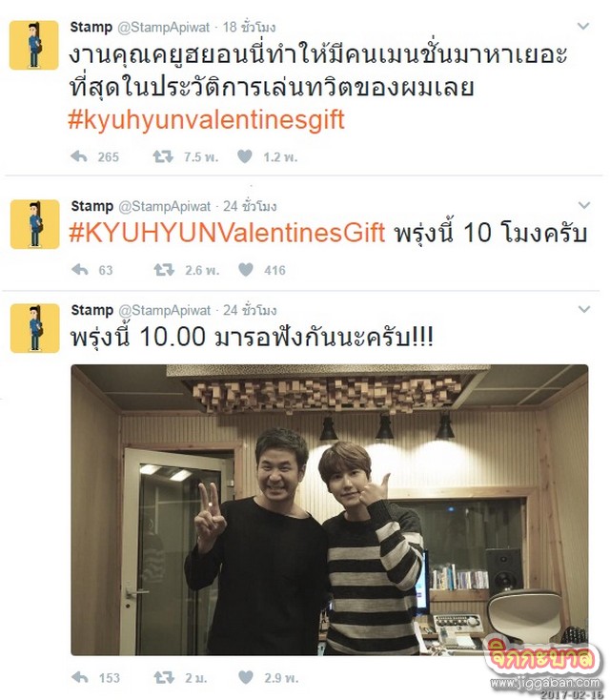Open dropdown chevron on studio photo tweet
The width and height of the screenshot is (610, 700).
pyautogui.click(x=584, y=309)
